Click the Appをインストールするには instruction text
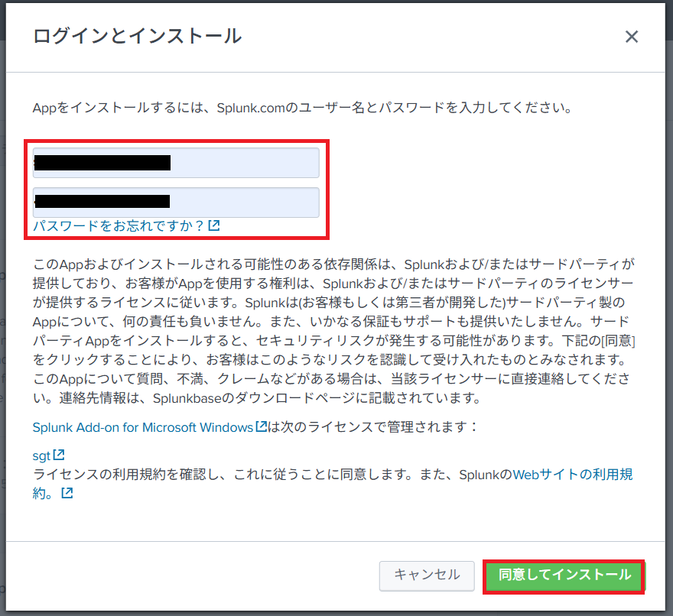The width and height of the screenshot is (673, 616). tap(301, 109)
